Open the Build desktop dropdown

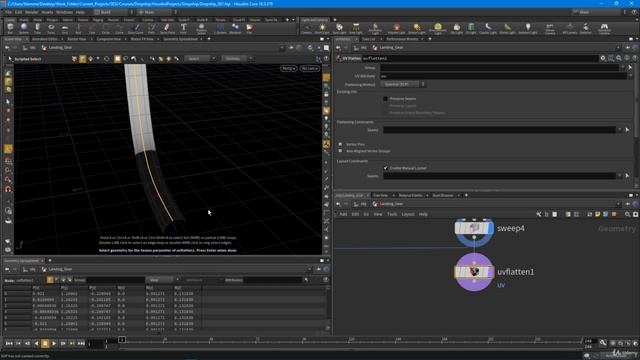click(x=114, y=12)
